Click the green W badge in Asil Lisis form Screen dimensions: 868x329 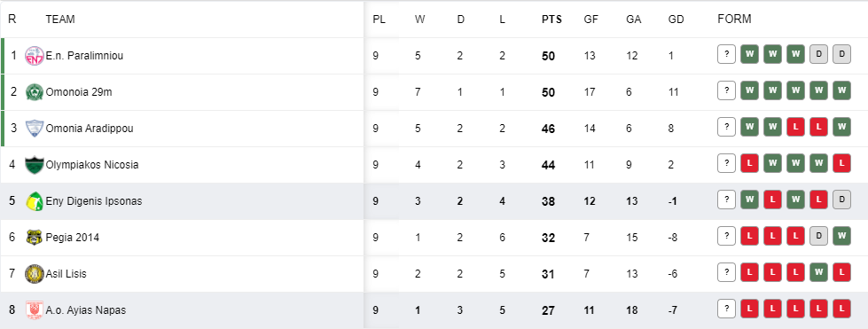click(818, 272)
